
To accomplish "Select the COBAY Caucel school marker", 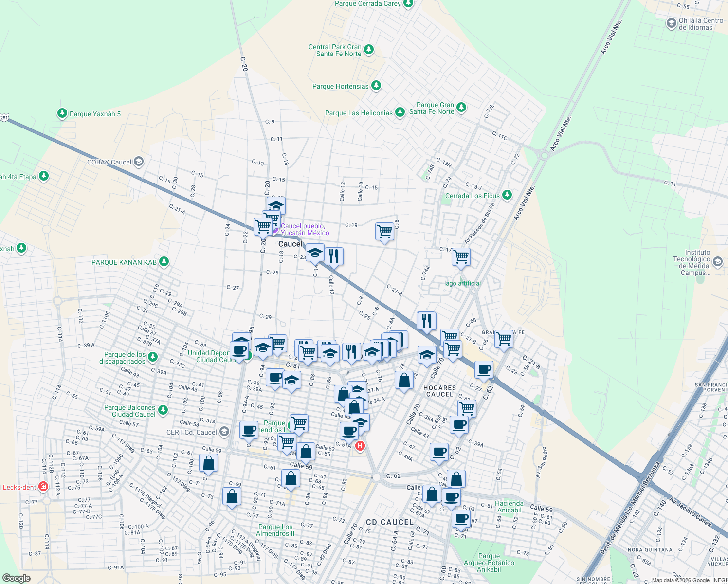I will (138, 162).
